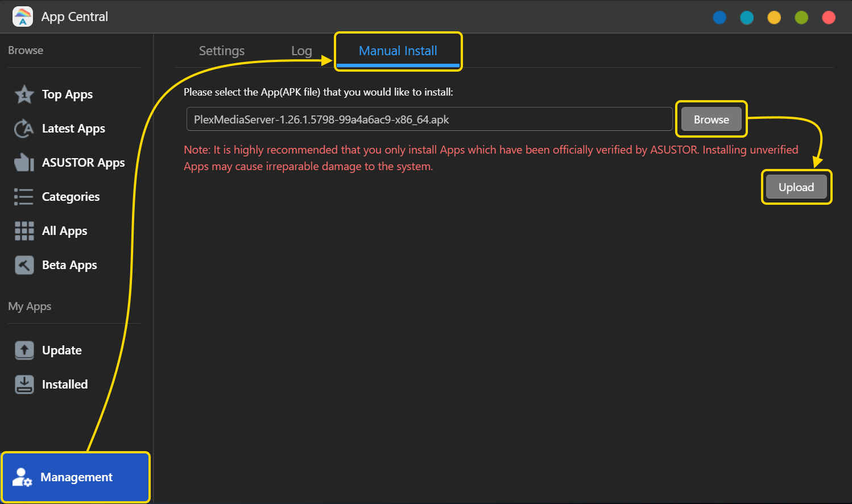852x504 pixels.
Task: Click the green circle window button
Action: coord(801,18)
